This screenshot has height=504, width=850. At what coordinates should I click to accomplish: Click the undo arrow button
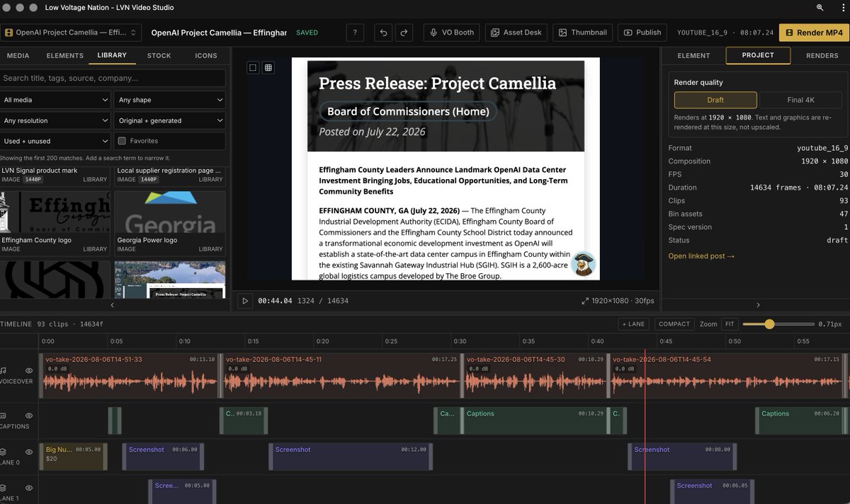(x=383, y=33)
